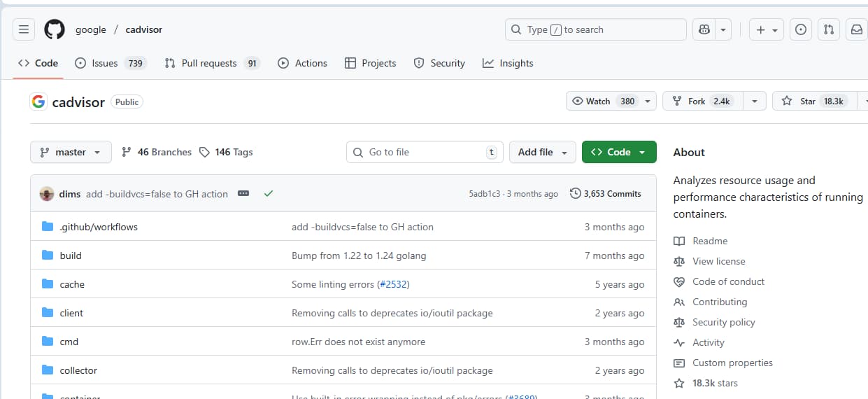Viewport: 868px width, 399px height.
Task: Open 3,653 Commits history
Action: (x=606, y=193)
